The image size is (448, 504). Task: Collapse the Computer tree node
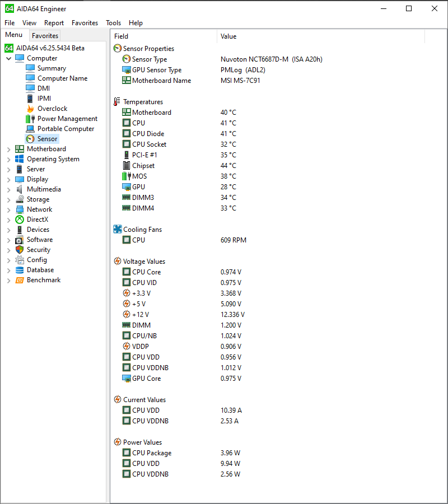8,58
